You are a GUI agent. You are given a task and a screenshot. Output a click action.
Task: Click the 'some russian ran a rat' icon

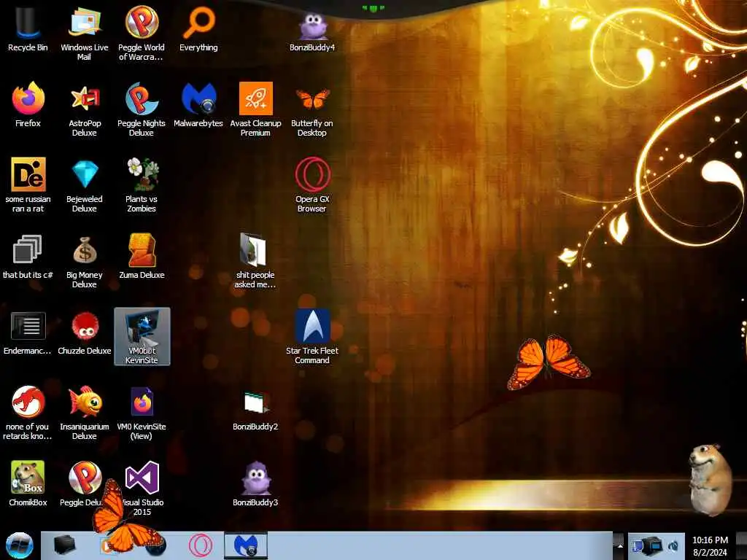[x=28, y=184]
